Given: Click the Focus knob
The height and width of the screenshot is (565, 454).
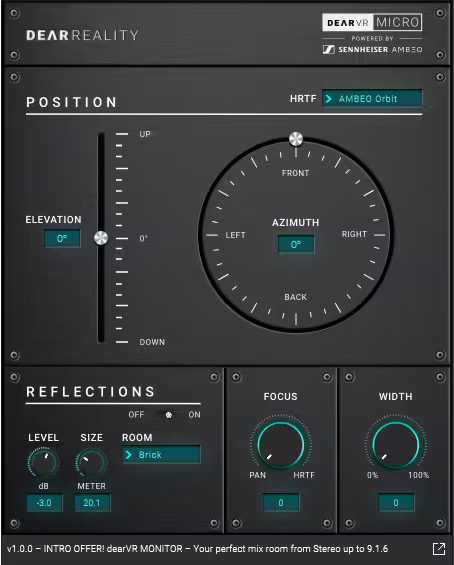Looking at the screenshot, I should tap(281, 445).
